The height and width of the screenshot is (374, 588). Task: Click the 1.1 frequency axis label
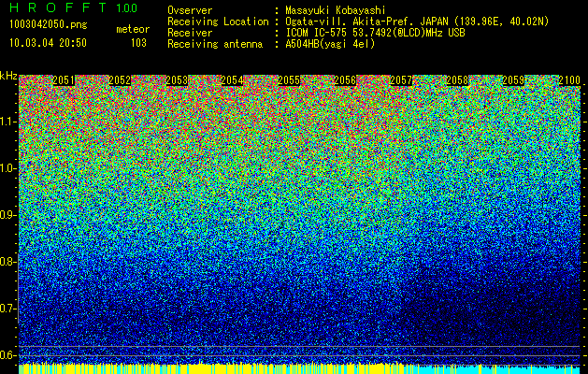point(8,122)
